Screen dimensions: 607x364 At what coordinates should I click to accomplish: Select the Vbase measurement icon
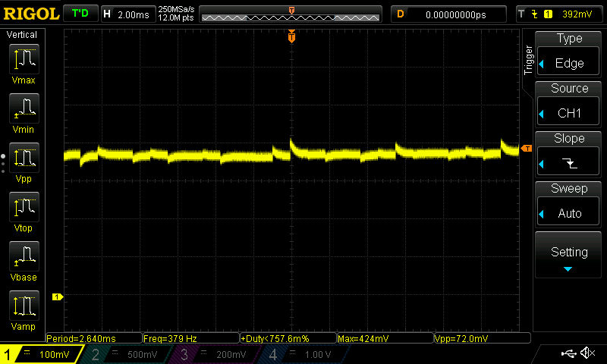(x=24, y=256)
